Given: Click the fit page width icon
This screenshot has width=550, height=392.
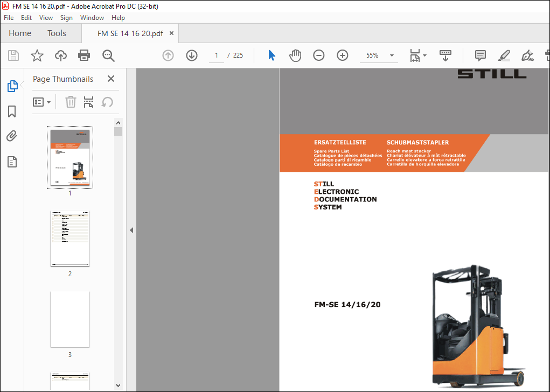Looking at the screenshot, I should (415, 55).
